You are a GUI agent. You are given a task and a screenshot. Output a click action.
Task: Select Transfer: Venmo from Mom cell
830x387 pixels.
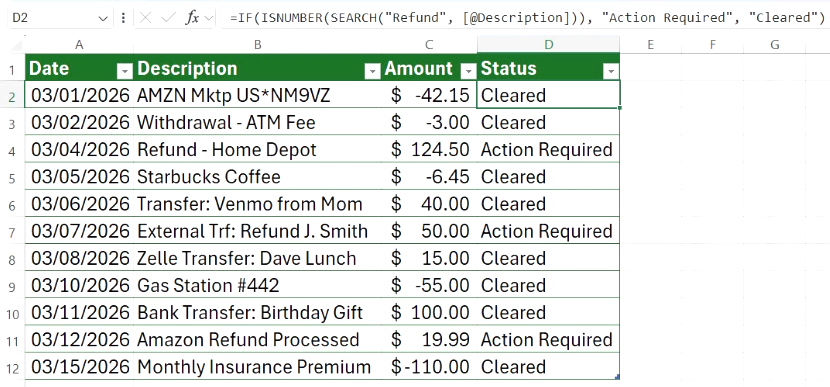(x=257, y=204)
